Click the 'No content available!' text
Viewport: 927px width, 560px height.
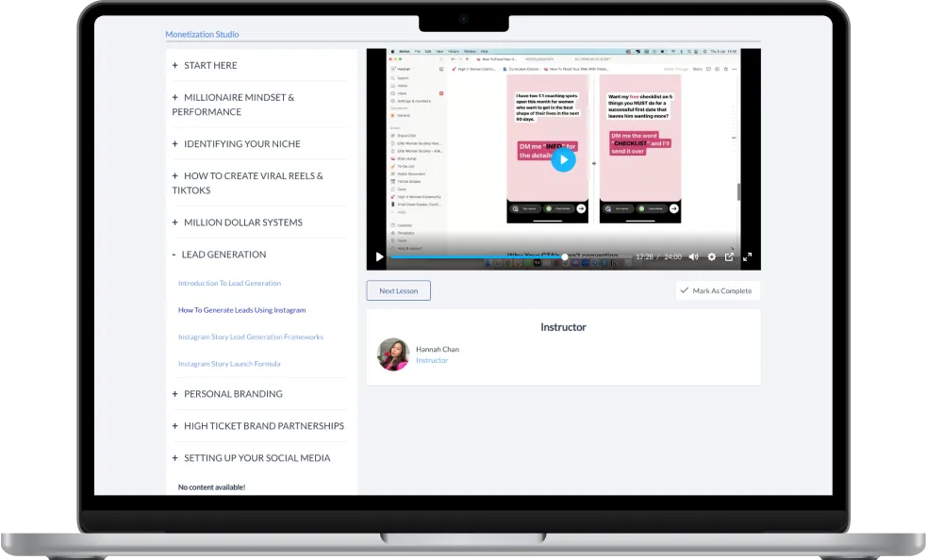[211, 487]
